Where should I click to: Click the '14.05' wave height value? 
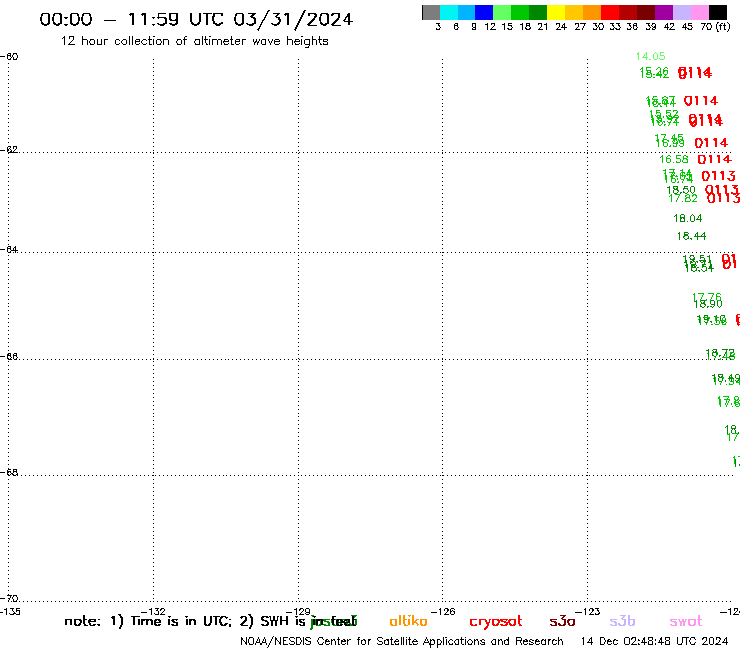[x=650, y=56]
